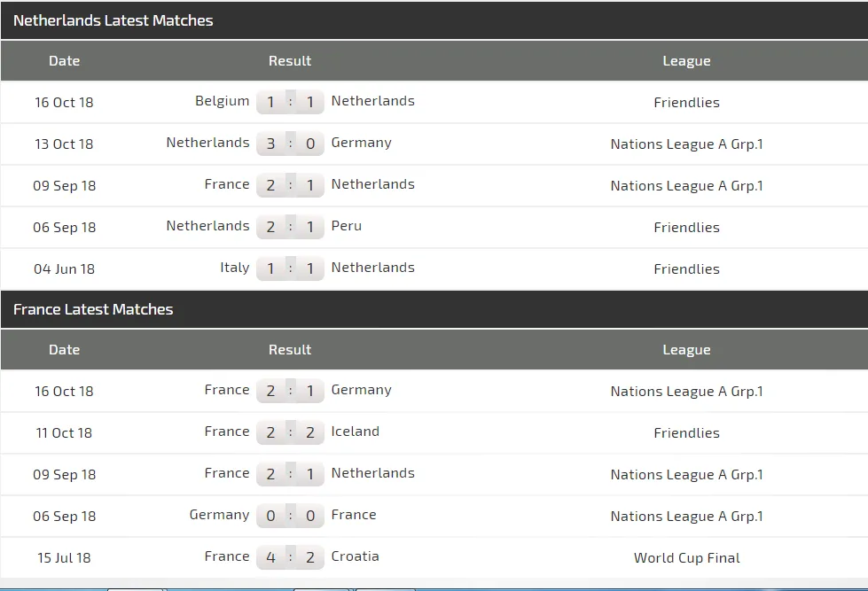
Task: Select the 13 Oct 18 match date
Action: pos(64,144)
